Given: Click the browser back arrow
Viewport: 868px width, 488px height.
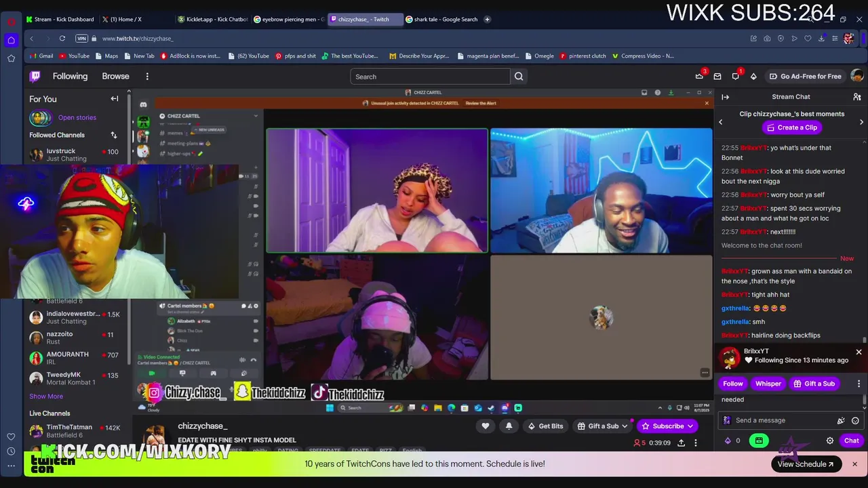Looking at the screenshot, I should [31, 39].
